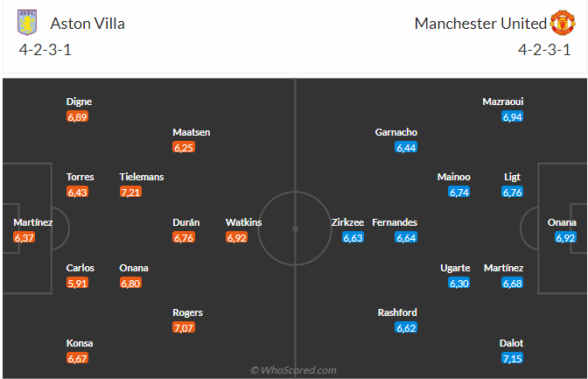This screenshot has height=379, width=588.
Task: Open Garnacho's player profile name
Action: point(396,132)
